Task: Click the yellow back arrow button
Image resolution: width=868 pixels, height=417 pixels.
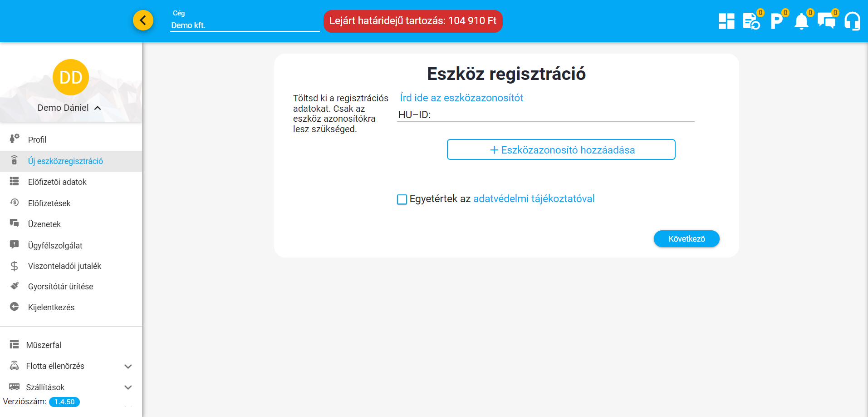Action: click(x=143, y=20)
